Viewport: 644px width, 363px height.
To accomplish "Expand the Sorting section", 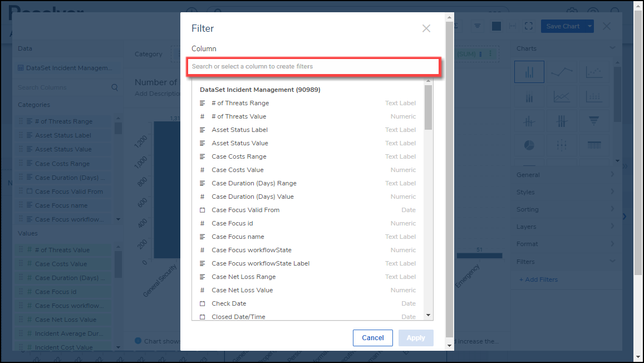I will [566, 209].
